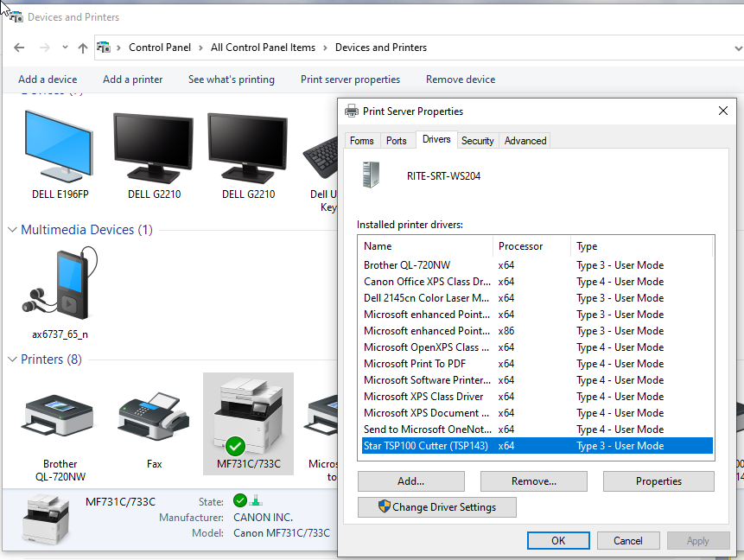Click the green checkmark state icon in details pane
The height and width of the screenshot is (560, 744).
(240, 500)
